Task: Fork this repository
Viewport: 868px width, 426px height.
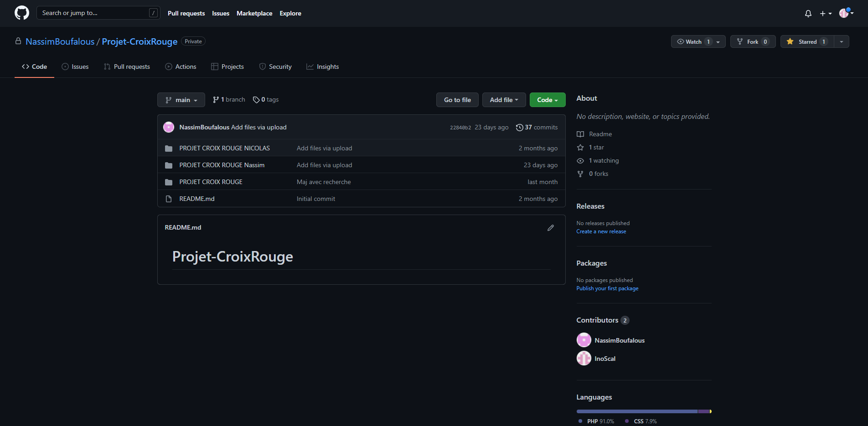Action: pyautogui.click(x=753, y=41)
